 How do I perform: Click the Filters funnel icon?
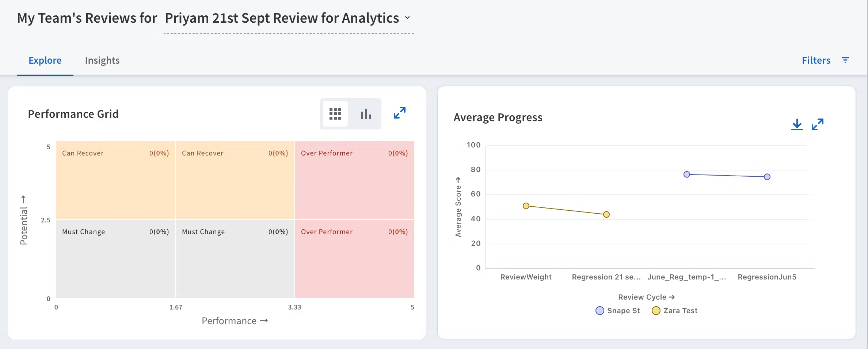(845, 60)
